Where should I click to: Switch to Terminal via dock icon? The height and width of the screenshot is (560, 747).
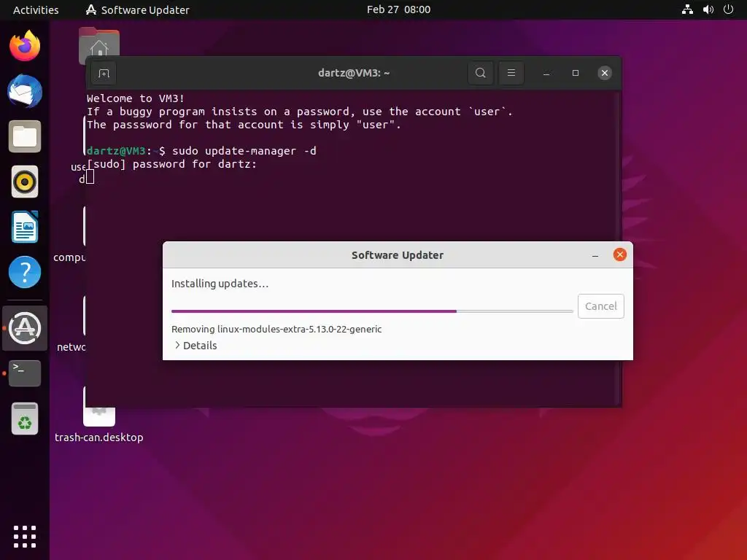point(25,373)
